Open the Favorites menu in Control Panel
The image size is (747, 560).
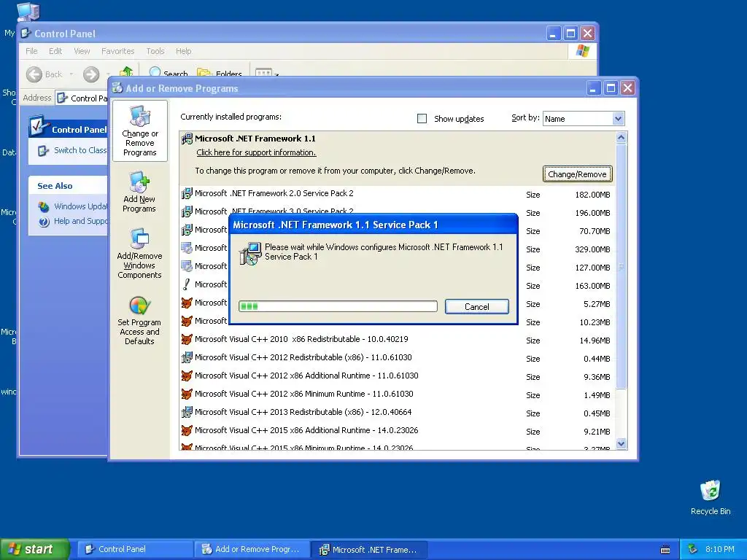(x=117, y=51)
